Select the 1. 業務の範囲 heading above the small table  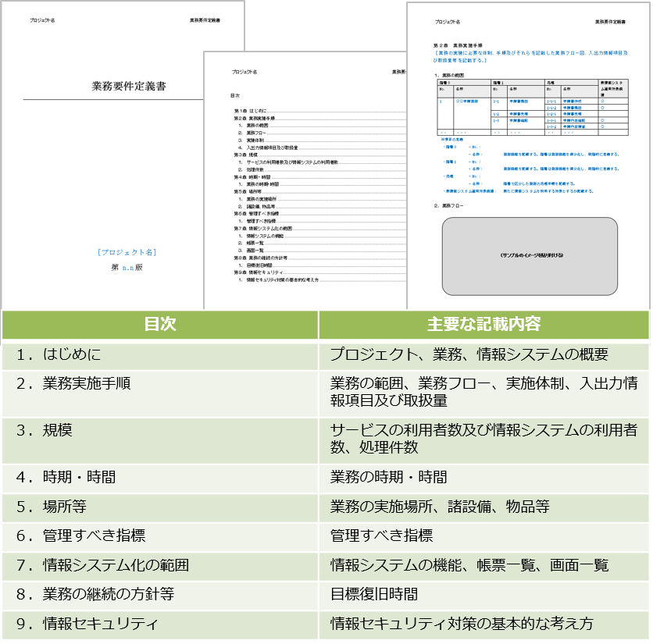449,76
